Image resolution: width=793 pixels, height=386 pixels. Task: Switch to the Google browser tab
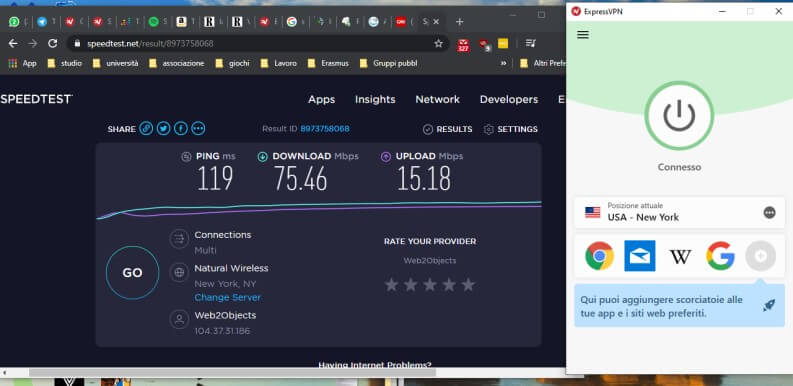pyautogui.click(x=292, y=22)
